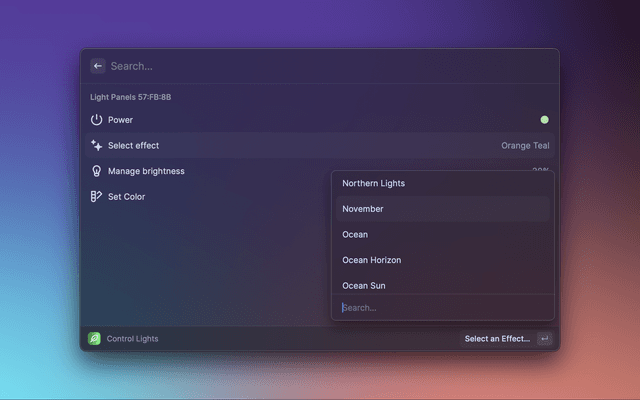The image size is (640, 400).
Task: Choose Northern Lights from the effect list
Action: coord(373,184)
